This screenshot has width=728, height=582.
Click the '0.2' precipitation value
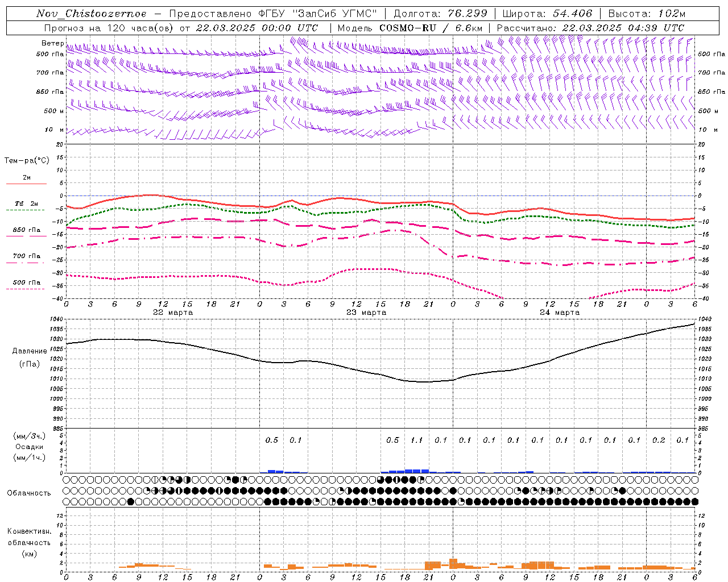point(659,440)
